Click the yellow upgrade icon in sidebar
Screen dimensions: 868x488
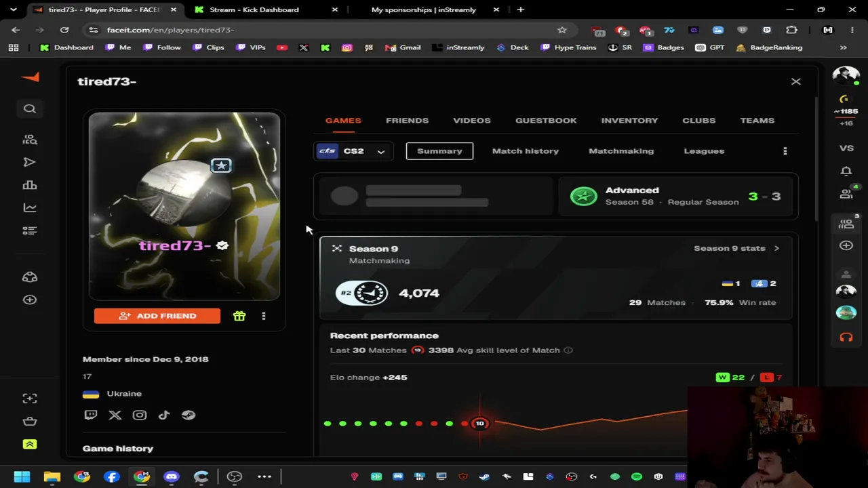pyautogui.click(x=29, y=444)
